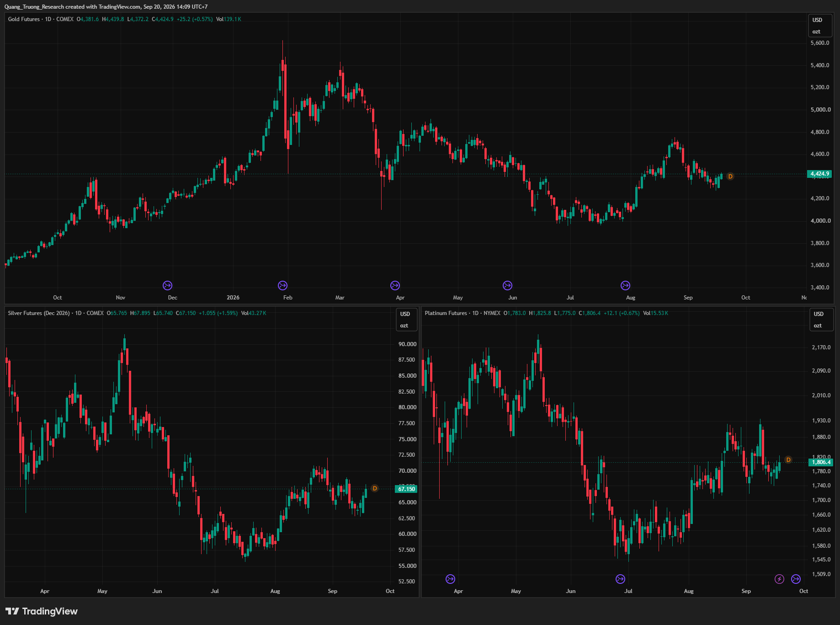Click the 4,424.9 current price label

point(819,174)
